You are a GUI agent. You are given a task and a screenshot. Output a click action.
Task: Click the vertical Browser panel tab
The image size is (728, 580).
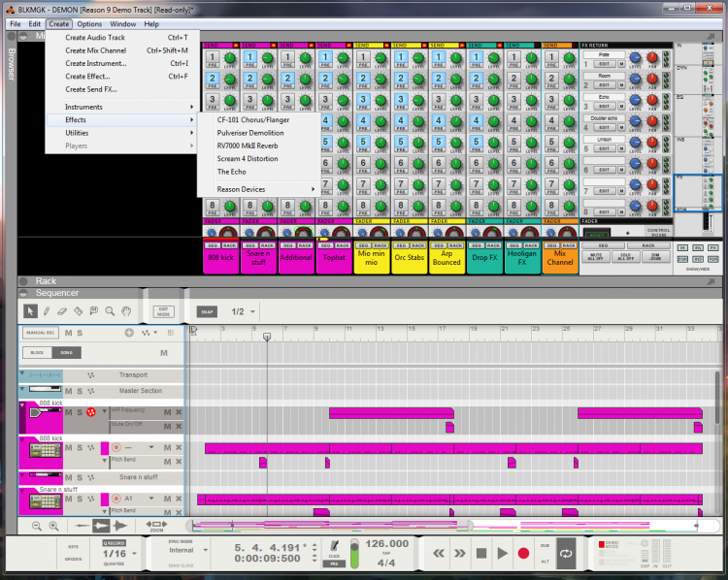click(11, 64)
